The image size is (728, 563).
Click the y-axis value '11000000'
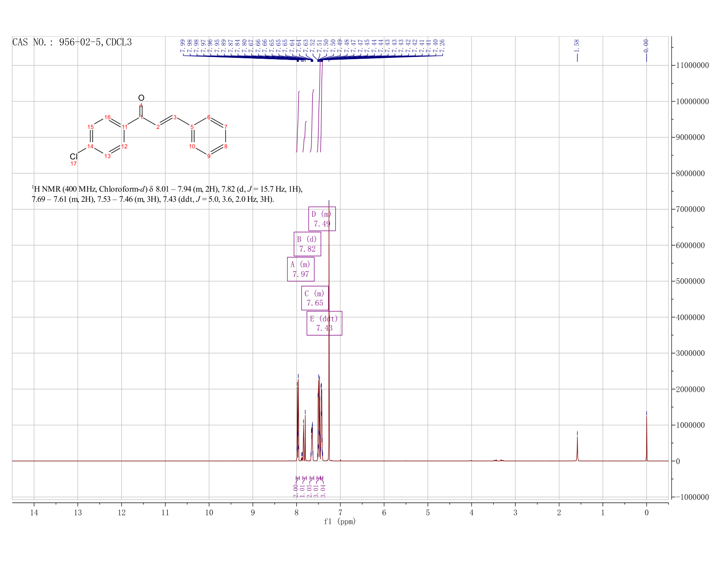pos(692,65)
